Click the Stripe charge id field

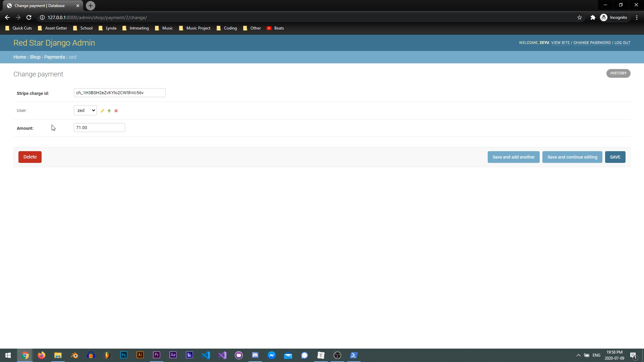[x=119, y=93]
